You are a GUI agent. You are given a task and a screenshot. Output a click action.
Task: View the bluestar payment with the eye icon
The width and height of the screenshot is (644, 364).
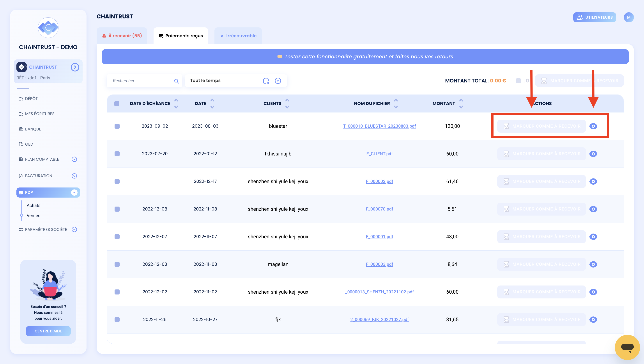point(593,126)
